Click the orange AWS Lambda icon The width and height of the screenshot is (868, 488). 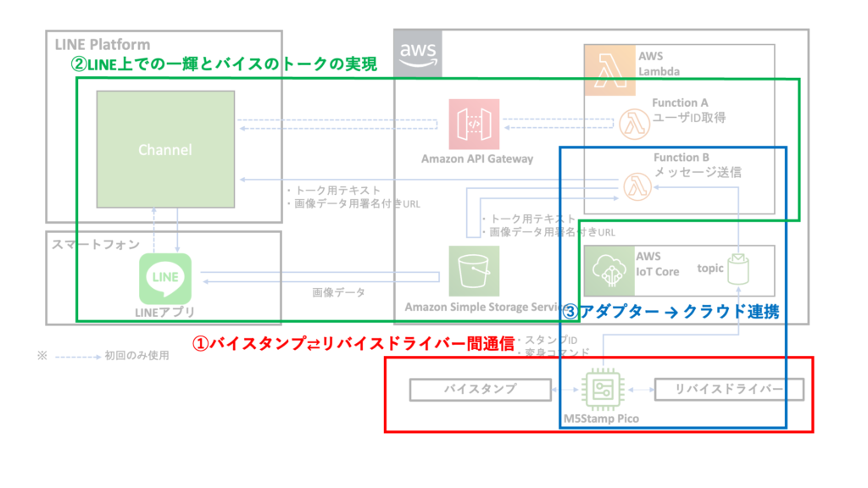609,70
